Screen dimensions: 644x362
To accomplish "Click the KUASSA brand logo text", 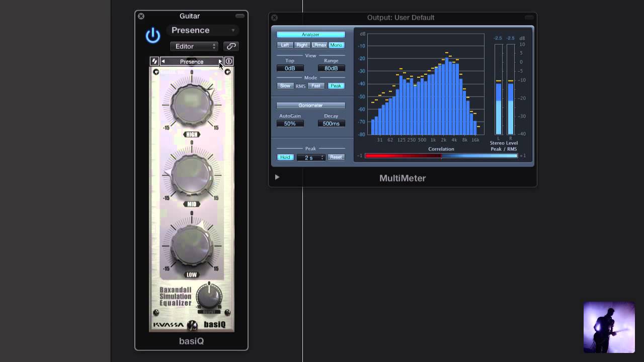I will point(168,325).
